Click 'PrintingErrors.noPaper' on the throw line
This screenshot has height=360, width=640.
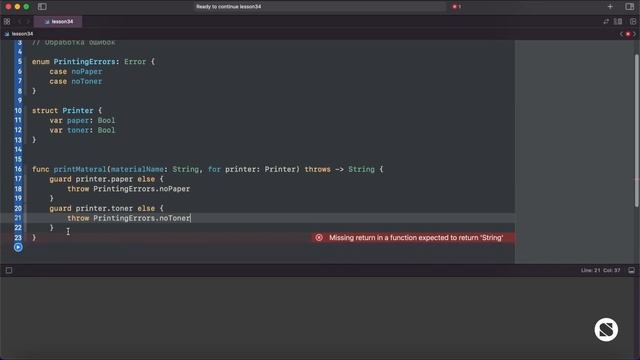(142, 189)
